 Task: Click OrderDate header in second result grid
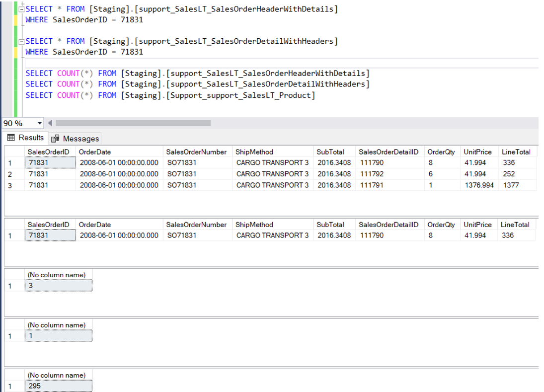95,225
